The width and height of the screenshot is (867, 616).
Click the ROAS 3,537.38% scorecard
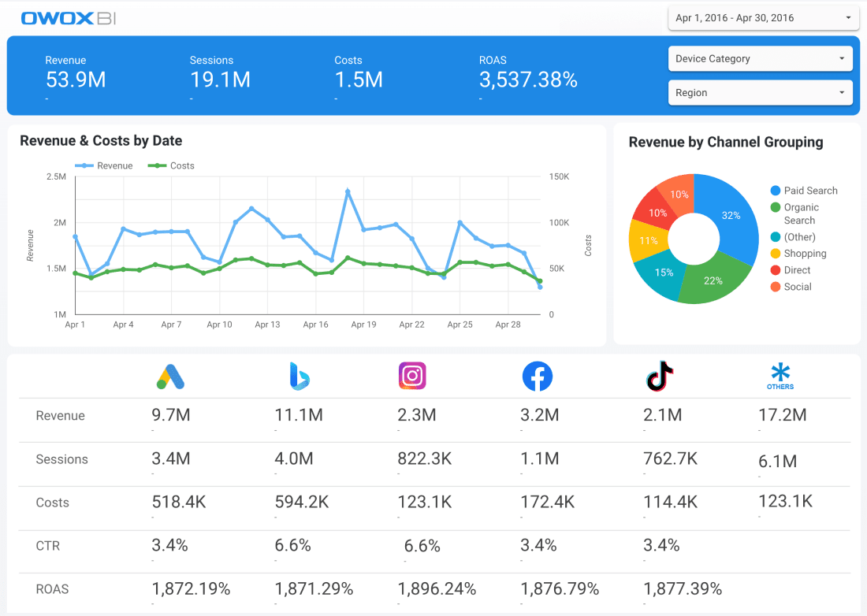click(x=528, y=76)
